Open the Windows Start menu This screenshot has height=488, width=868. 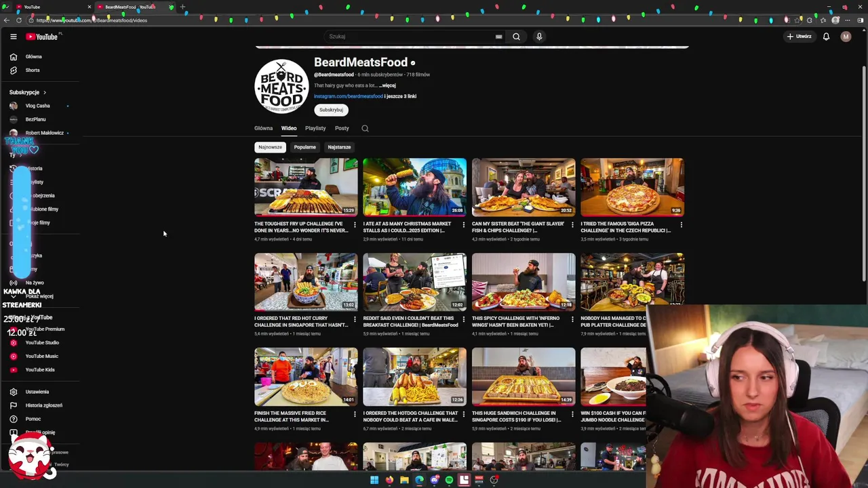click(374, 480)
